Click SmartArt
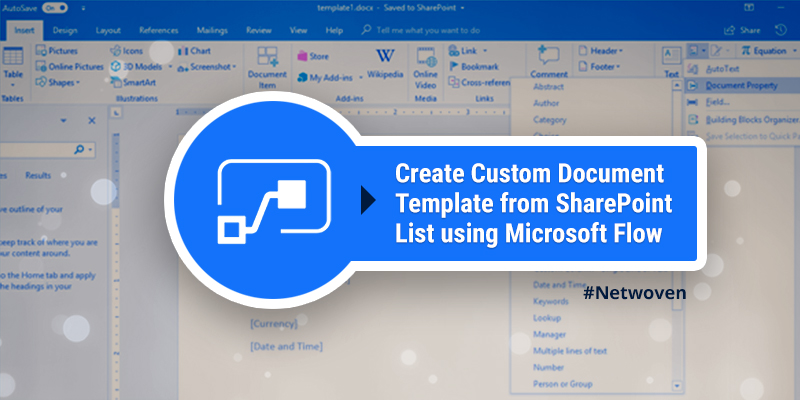This screenshot has width=800, height=400. (133, 82)
